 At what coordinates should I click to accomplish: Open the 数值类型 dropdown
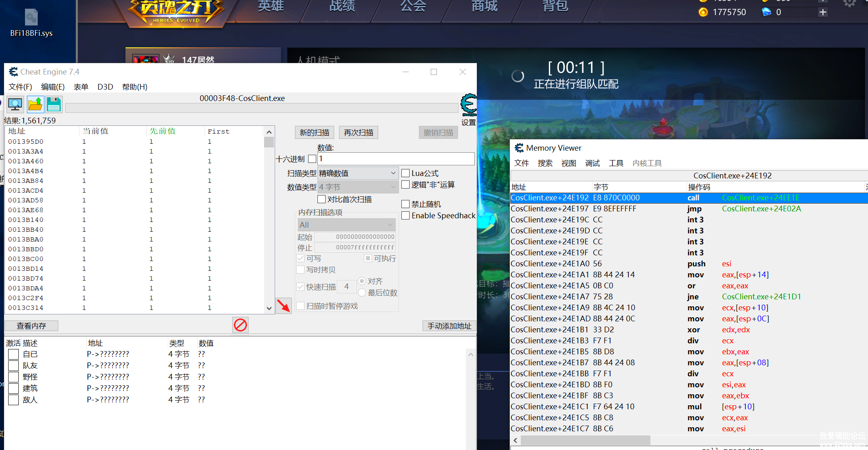point(357,187)
